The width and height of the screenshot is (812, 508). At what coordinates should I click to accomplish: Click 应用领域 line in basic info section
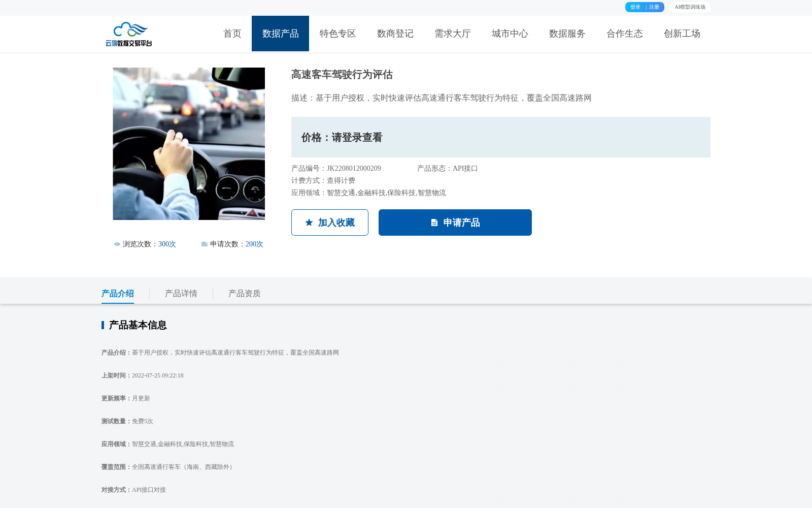point(167,444)
